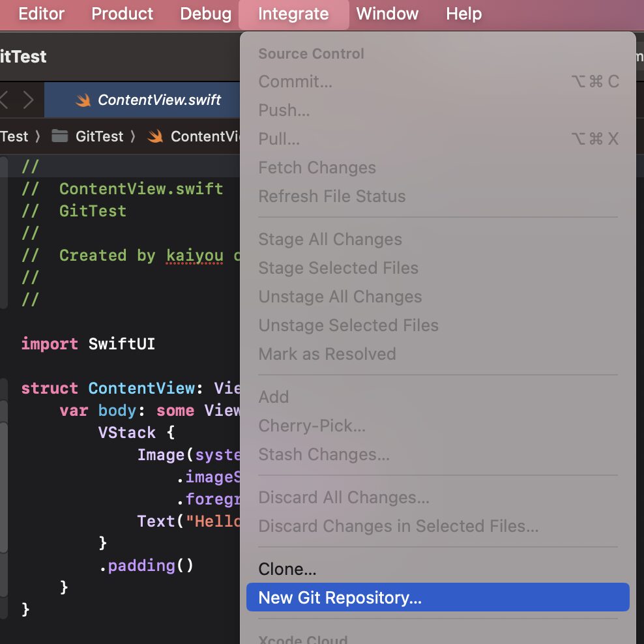The width and height of the screenshot is (644, 644).
Task: Select "Xcode Cloud" at the menu bottom
Action: (302, 637)
